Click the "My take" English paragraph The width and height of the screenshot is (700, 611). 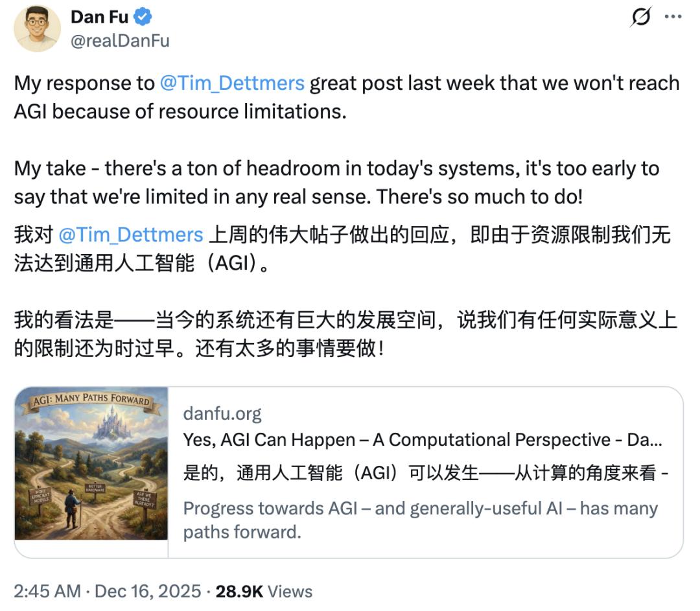(x=336, y=183)
